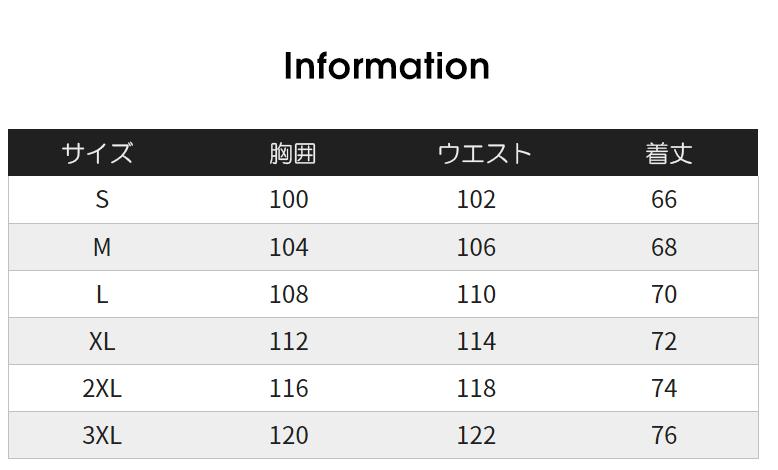778x470 pixels.
Task: Select the length value 76
Action: 664,435
